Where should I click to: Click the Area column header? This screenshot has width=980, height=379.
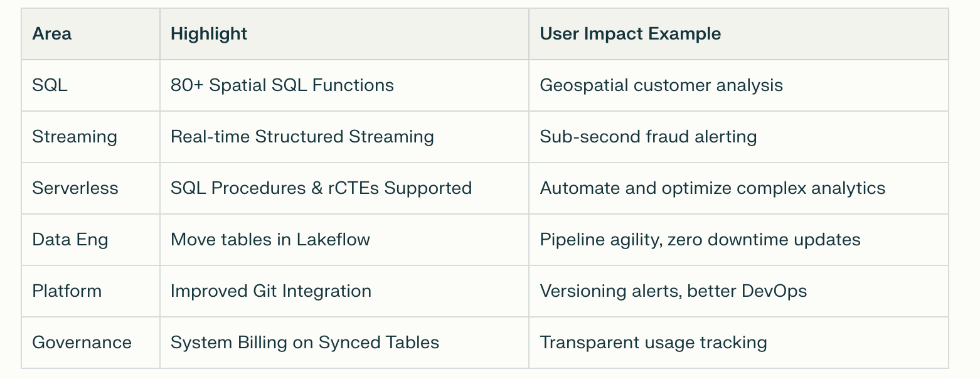click(x=51, y=34)
